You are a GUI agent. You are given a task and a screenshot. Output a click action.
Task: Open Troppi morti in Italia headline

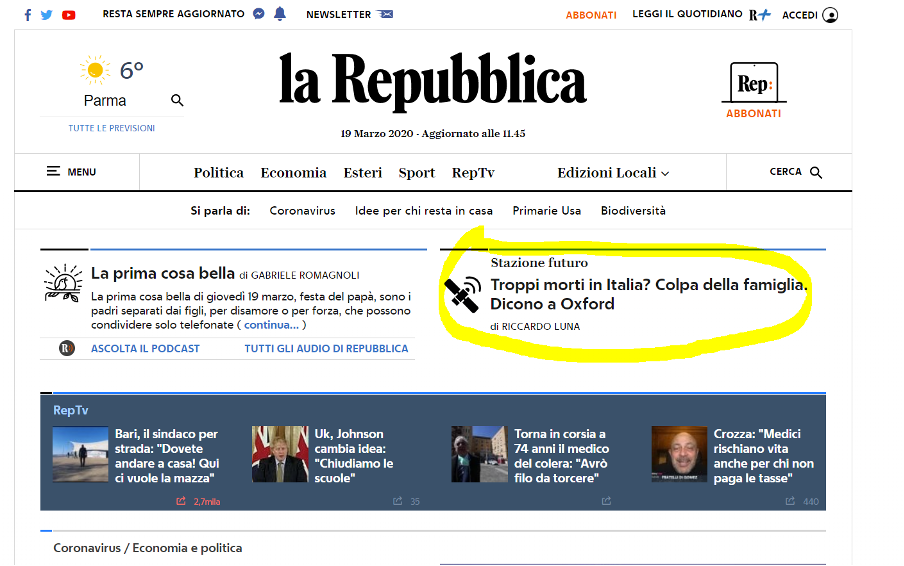point(649,295)
